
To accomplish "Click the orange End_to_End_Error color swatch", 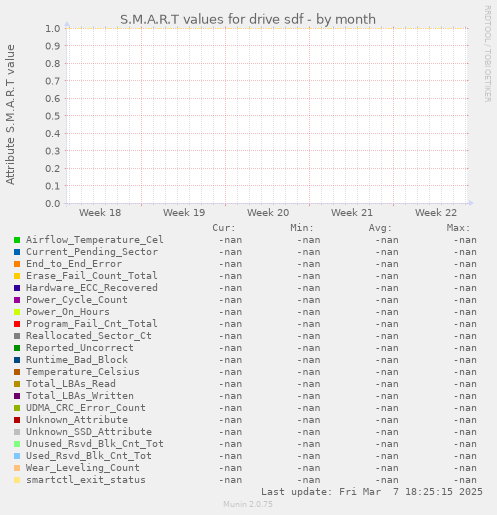I will coord(17,264).
